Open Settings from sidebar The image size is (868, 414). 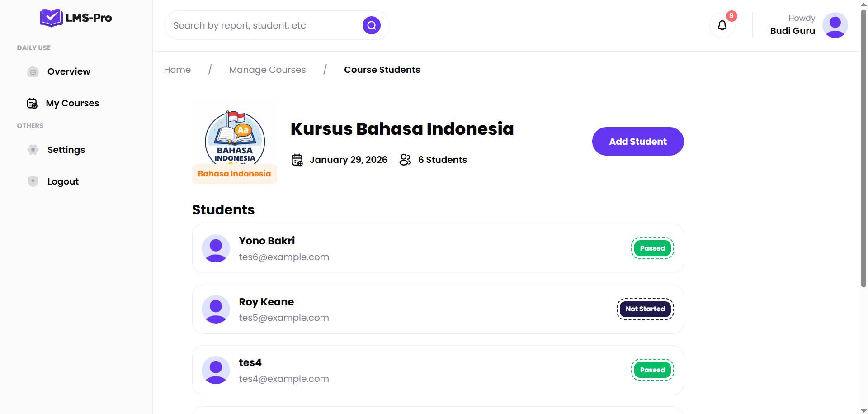66,150
